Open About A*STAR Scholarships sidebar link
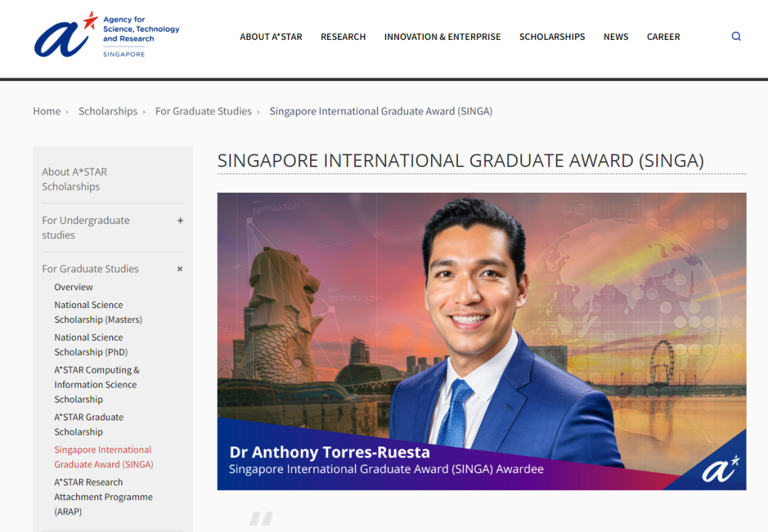 [75, 179]
